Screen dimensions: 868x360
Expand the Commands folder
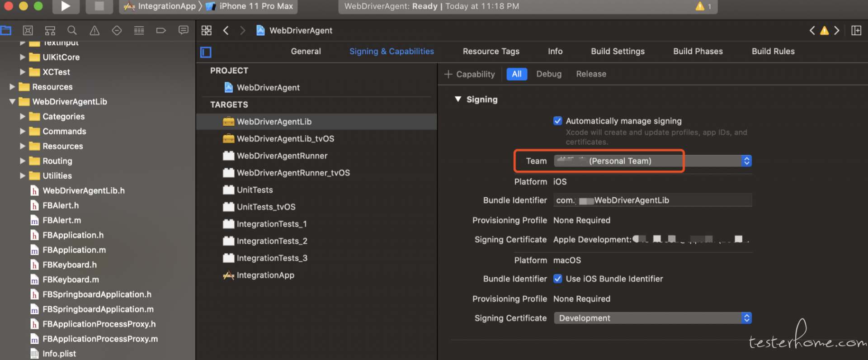click(22, 131)
